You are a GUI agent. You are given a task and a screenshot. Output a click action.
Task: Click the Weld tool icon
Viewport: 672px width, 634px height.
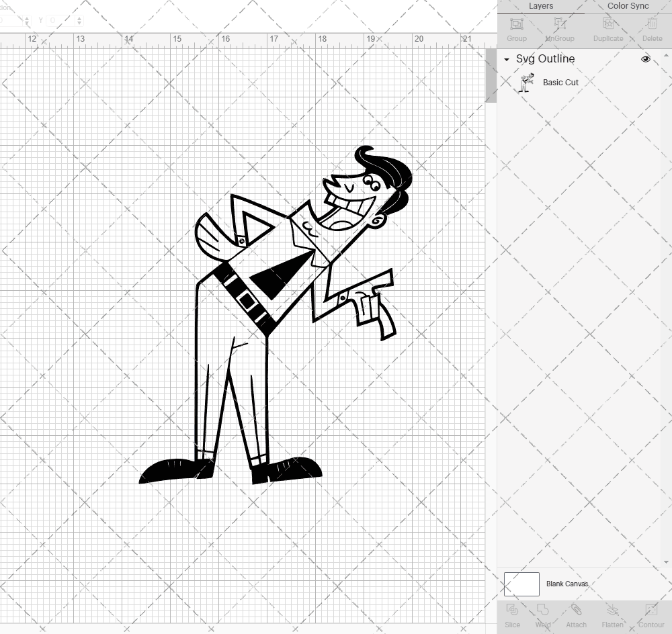point(542,610)
